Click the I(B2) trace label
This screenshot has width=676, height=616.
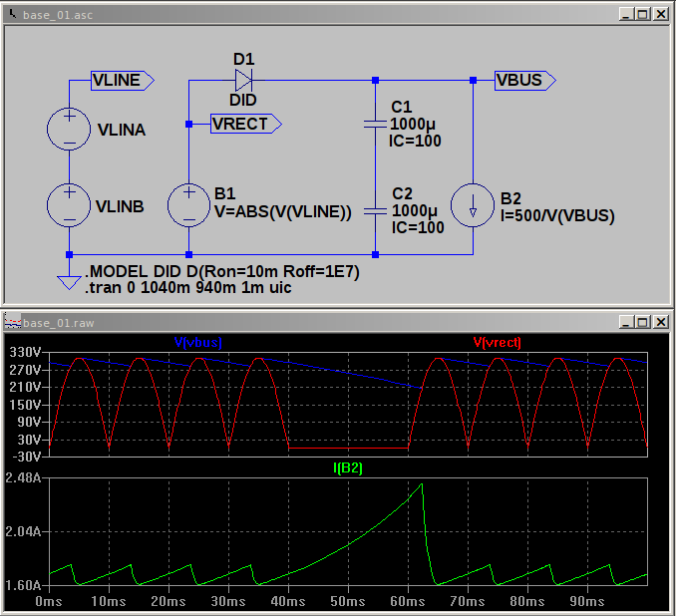[x=348, y=467]
